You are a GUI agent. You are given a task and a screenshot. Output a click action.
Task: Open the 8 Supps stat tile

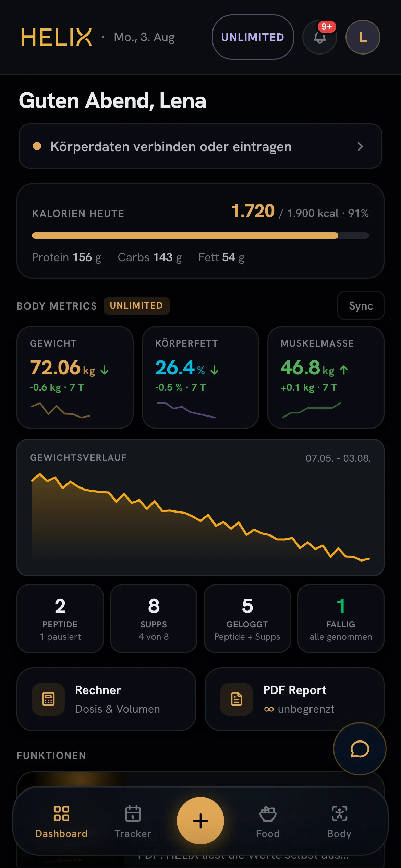154,618
